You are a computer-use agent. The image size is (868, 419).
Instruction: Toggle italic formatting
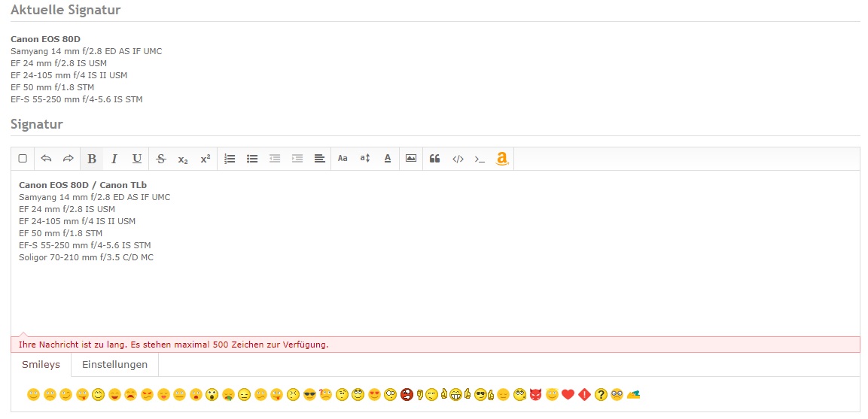coord(114,159)
